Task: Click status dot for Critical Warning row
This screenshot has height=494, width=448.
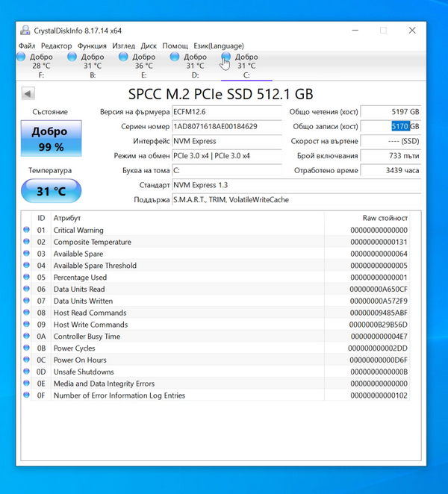Action: (26, 230)
